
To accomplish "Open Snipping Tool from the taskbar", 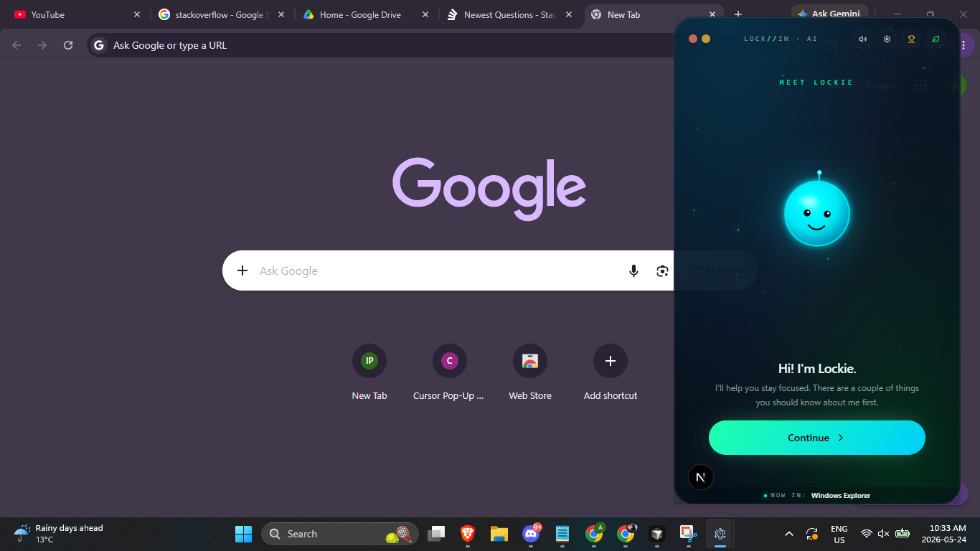I will tap(689, 534).
